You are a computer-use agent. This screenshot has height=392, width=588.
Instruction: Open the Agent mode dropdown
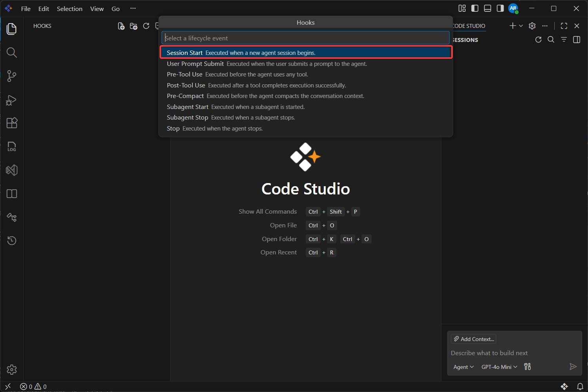[463, 367]
